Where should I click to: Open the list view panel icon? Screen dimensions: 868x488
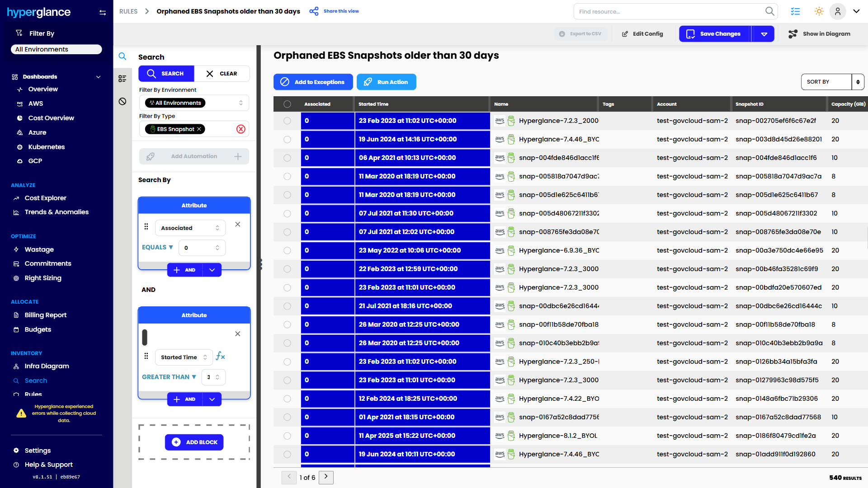123,79
